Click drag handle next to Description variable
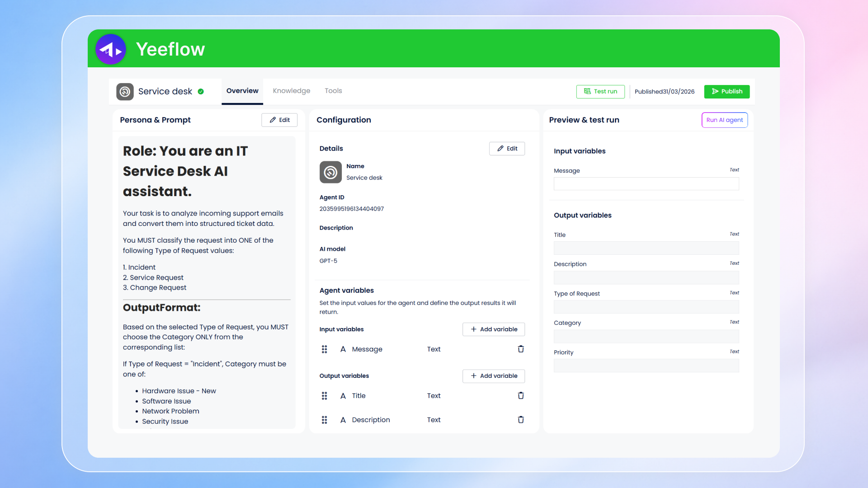Screen dimensions: 868x488 click(324, 419)
